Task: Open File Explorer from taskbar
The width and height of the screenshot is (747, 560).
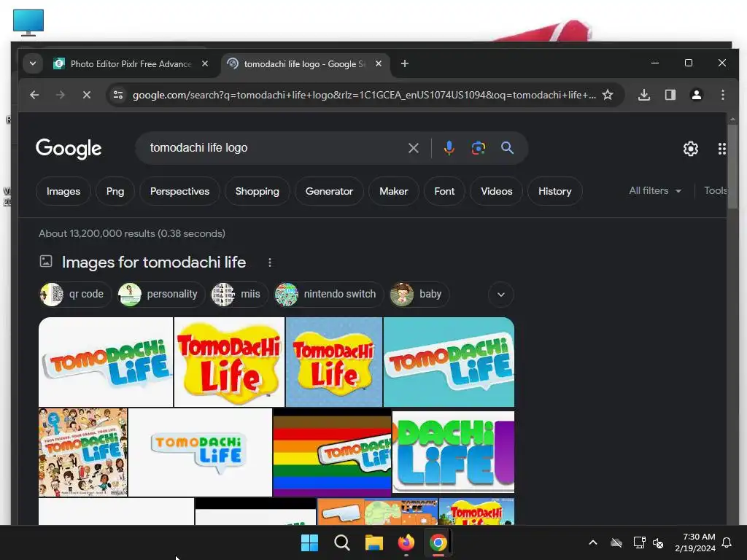Action: tap(374, 542)
